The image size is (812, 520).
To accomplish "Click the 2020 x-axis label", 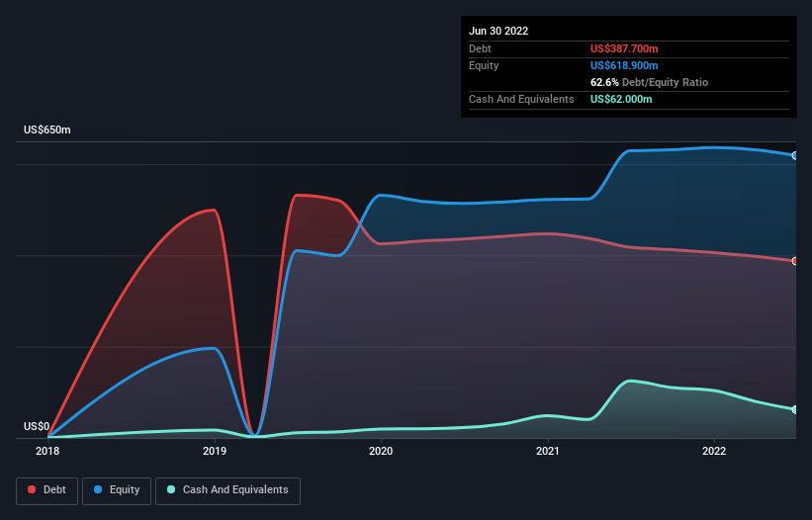I will coord(381,451).
